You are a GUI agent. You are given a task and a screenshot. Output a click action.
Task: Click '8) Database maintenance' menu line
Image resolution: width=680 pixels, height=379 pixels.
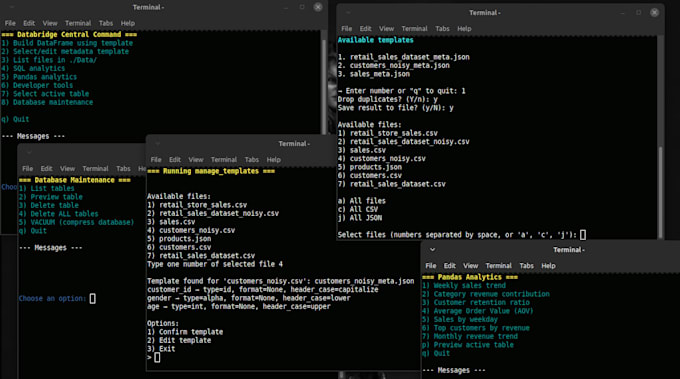point(47,102)
